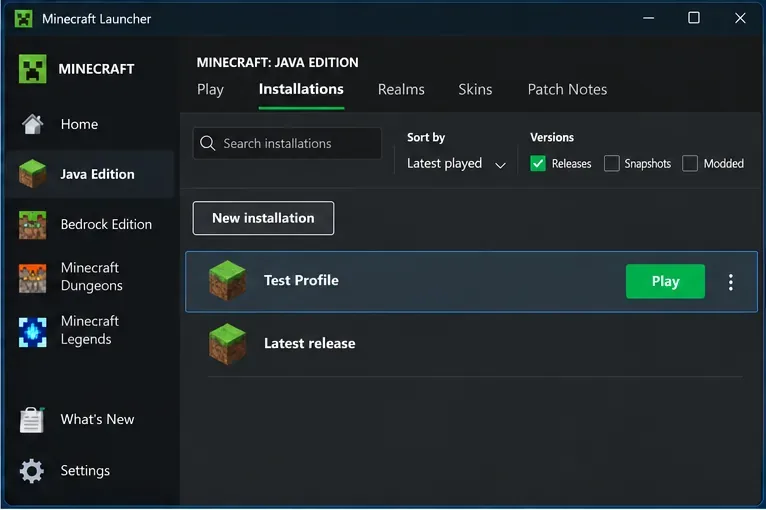The height and width of the screenshot is (510, 766).
Task: Open What's New clipboard icon
Action: [32, 420]
